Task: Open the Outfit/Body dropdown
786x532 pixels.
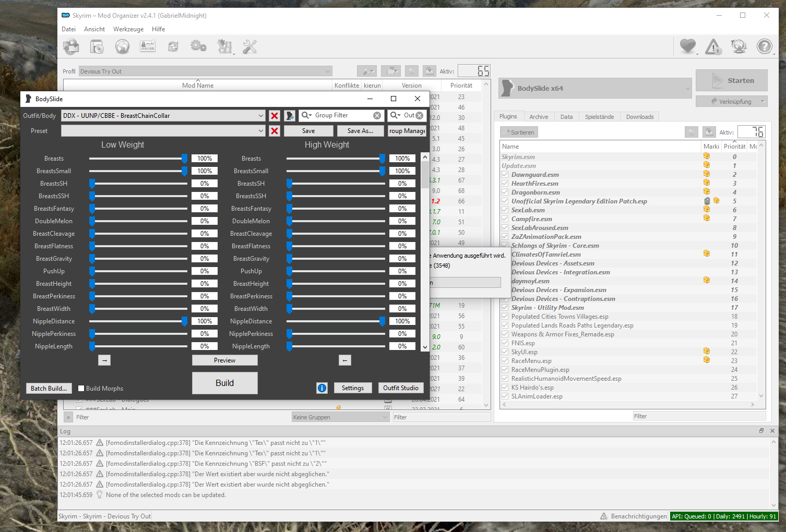Action: pyautogui.click(x=163, y=116)
